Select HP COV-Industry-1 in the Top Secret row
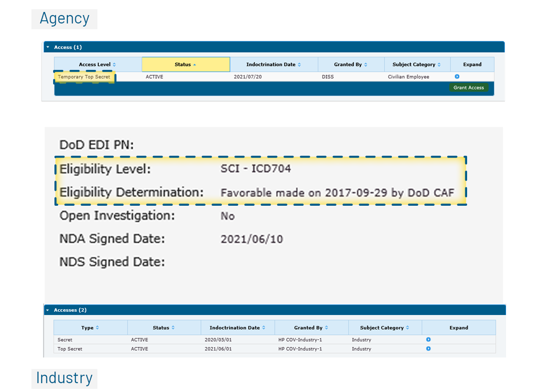This screenshot has height=392, width=553. (300, 349)
